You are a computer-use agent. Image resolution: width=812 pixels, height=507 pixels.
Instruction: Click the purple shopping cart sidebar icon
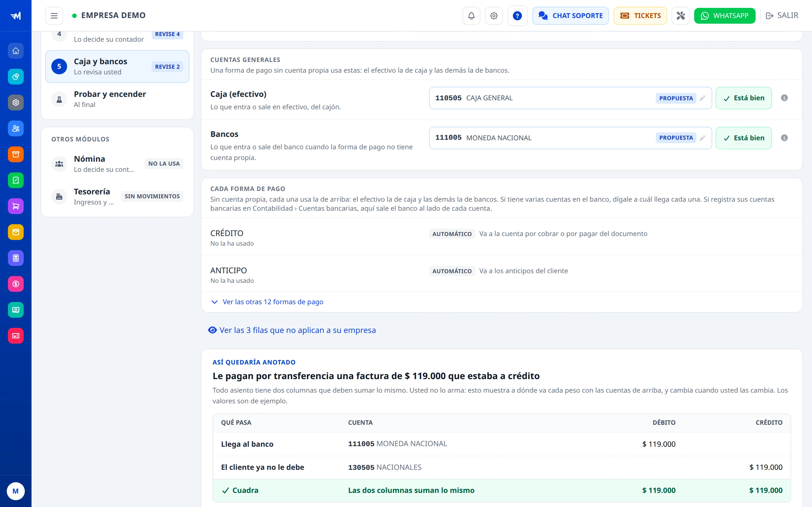(x=16, y=206)
